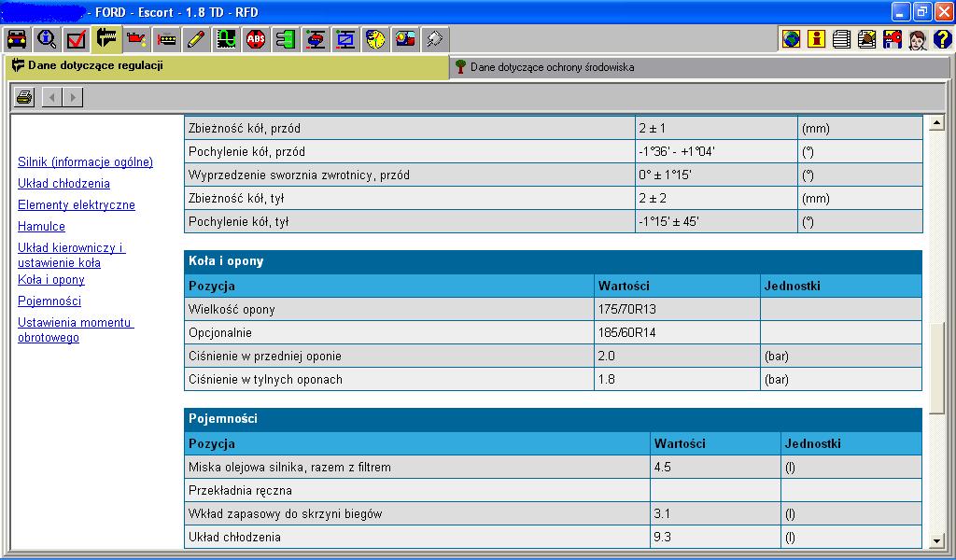Select the Dane dotyczące regulacji tab

point(93,66)
